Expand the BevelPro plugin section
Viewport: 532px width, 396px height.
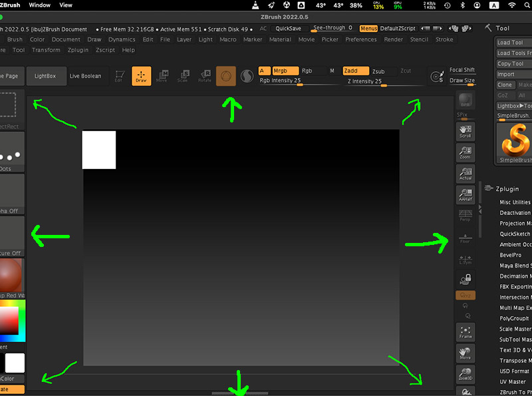coord(511,255)
